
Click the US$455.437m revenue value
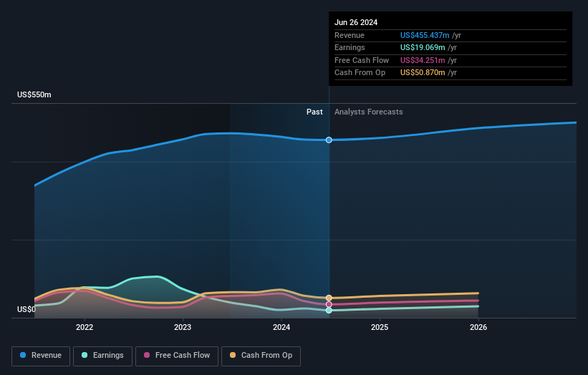tap(425, 35)
